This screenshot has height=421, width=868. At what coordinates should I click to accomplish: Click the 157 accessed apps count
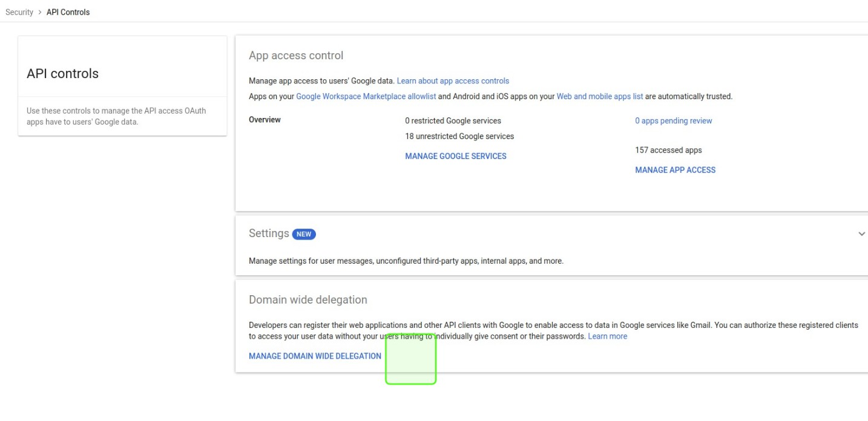(x=668, y=150)
